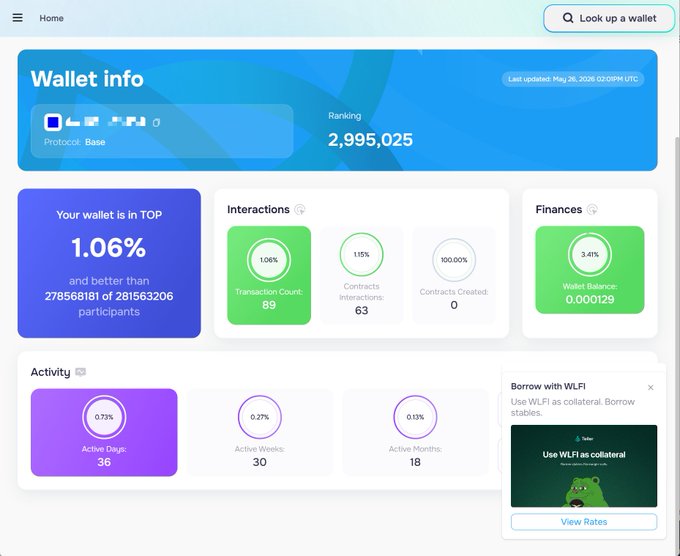Select the Contracts Created card

[x=454, y=275]
